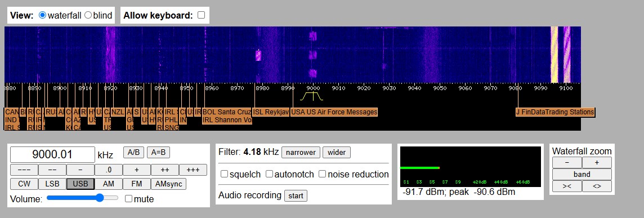
Task: Check the mute checkbox
Action: 128,199
